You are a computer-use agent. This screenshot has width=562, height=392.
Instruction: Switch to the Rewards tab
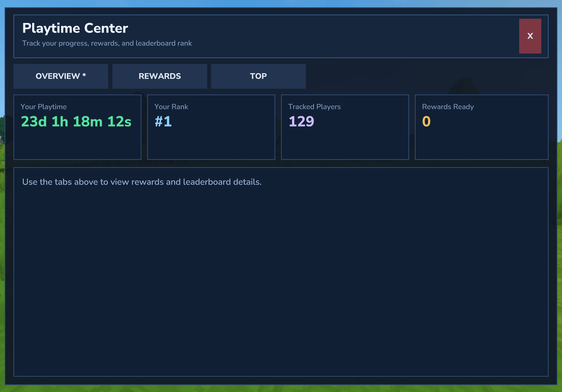[159, 76]
